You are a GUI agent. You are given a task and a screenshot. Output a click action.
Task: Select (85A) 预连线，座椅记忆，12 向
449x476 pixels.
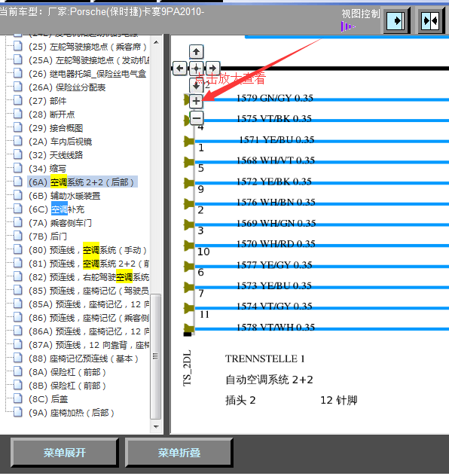point(89,304)
